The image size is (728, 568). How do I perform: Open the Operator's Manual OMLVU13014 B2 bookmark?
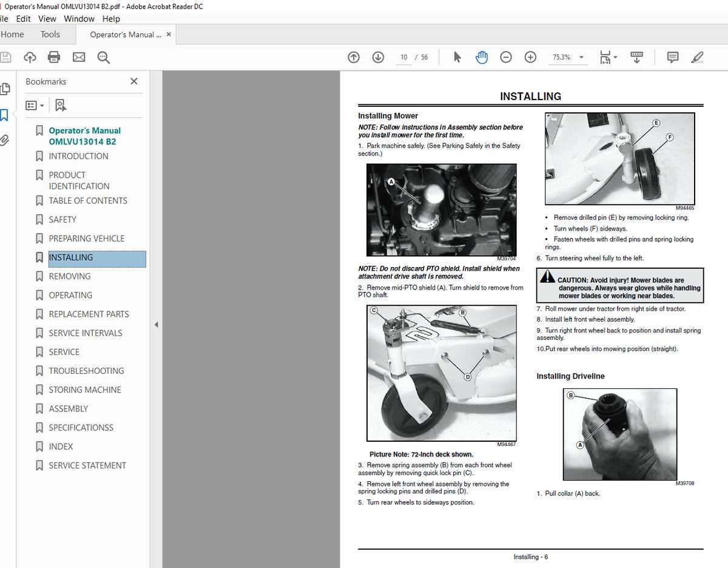click(x=84, y=136)
